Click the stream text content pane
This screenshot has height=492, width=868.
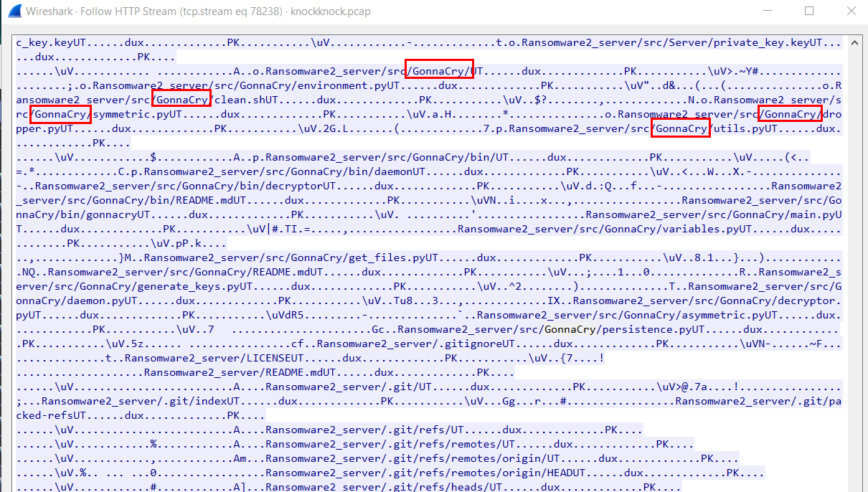(x=428, y=264)
